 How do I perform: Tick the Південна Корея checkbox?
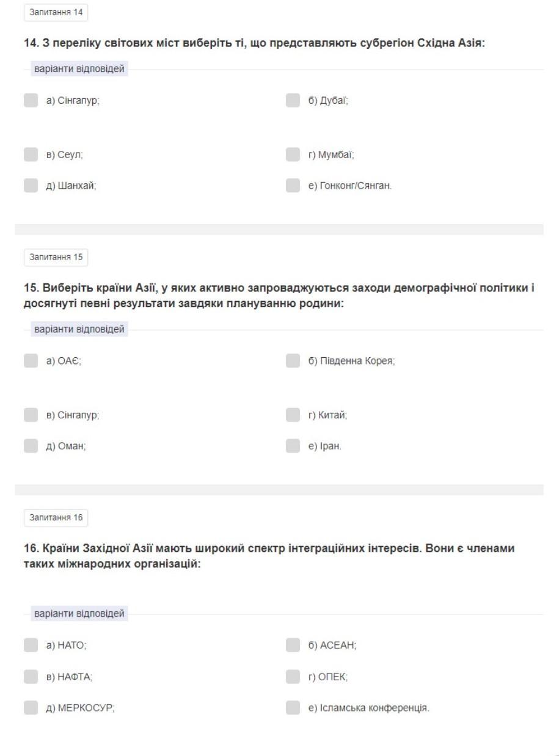point(293,361)
